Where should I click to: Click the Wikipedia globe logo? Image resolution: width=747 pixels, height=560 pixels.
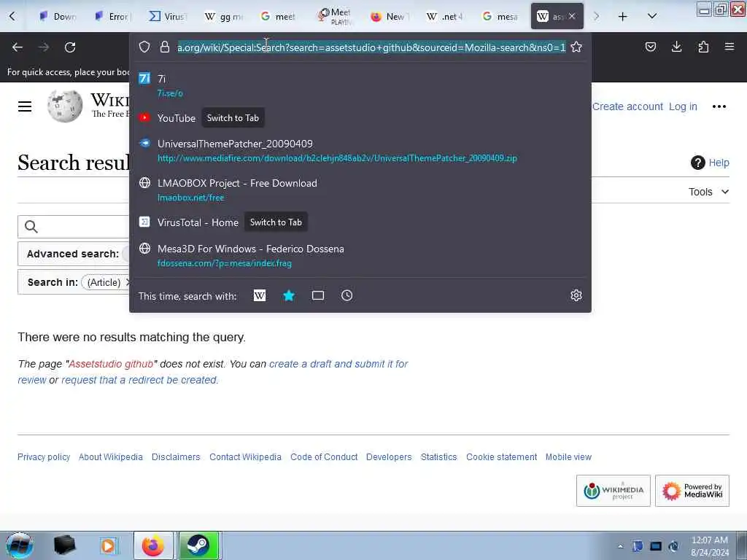[x=65, y=106]
